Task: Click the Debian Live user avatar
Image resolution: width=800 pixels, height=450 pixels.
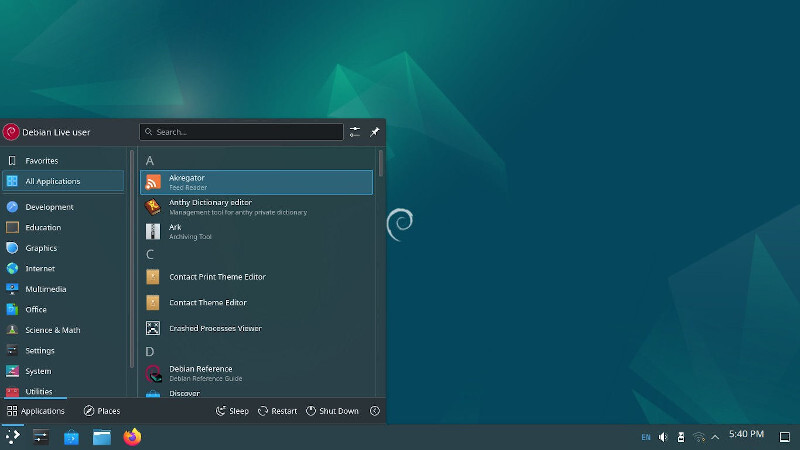Action: coord(11,132)
